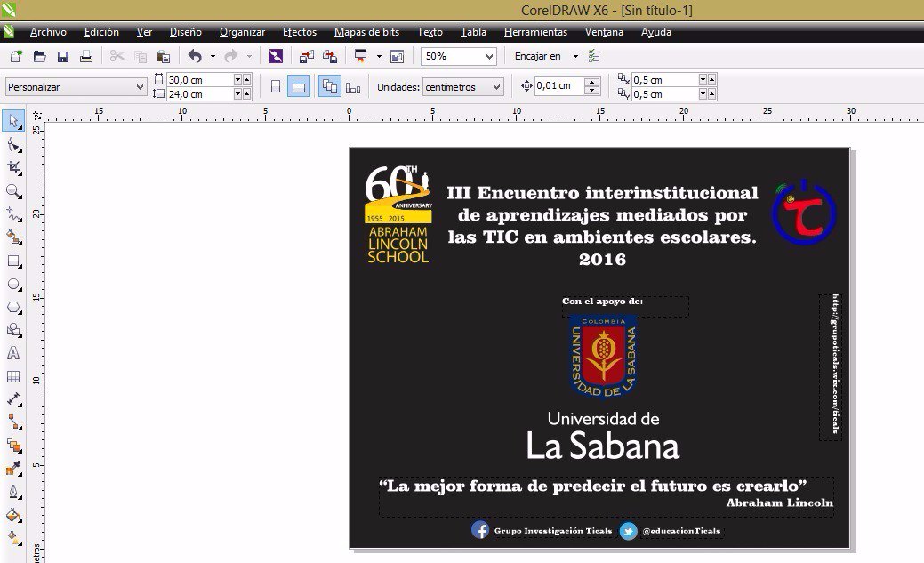Open the Herramientas menu

click(x=535, y=32)
